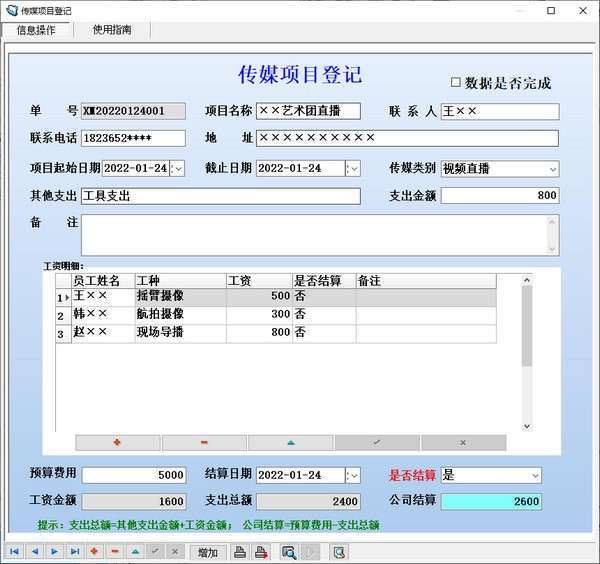
Task: Click 备注 column header in grid
Action: click(426, 281)
